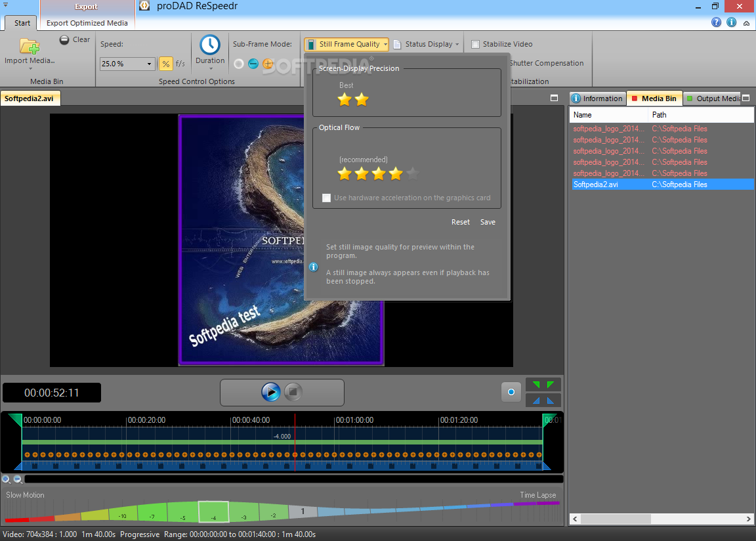Image resolution: width=756 pixels, height=541 pixels.
Task: Click the timeline horizontal scrollbar
Action: [293, 479]
